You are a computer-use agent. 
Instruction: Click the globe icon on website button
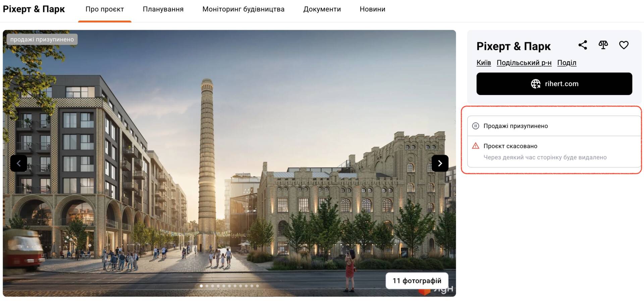535,84
